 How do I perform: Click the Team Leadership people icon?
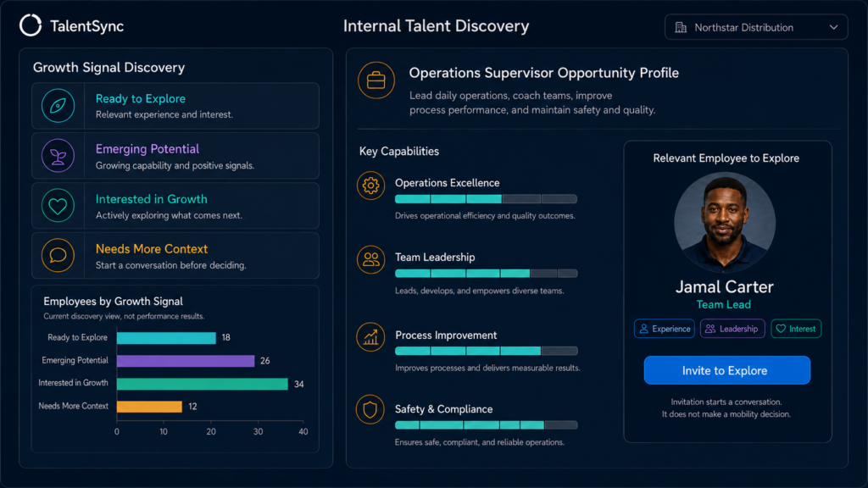tap(370, 259)
